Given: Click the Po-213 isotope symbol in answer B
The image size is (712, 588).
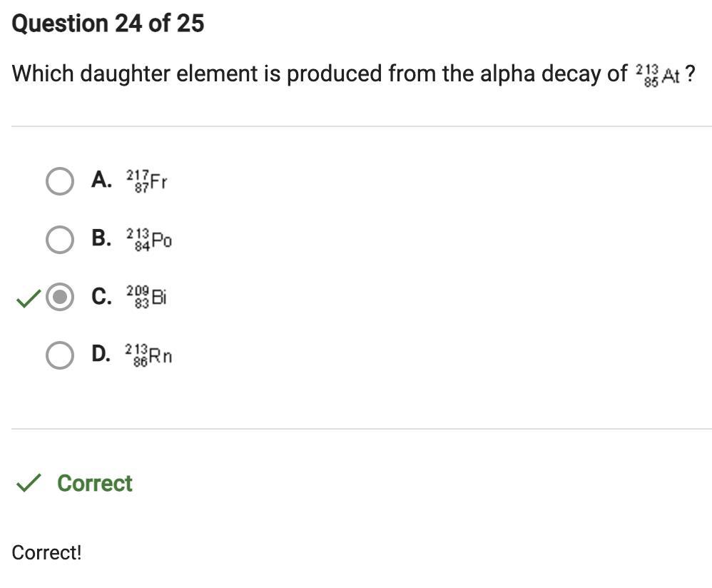Looking at the screenshot, I should pos(149,240).
